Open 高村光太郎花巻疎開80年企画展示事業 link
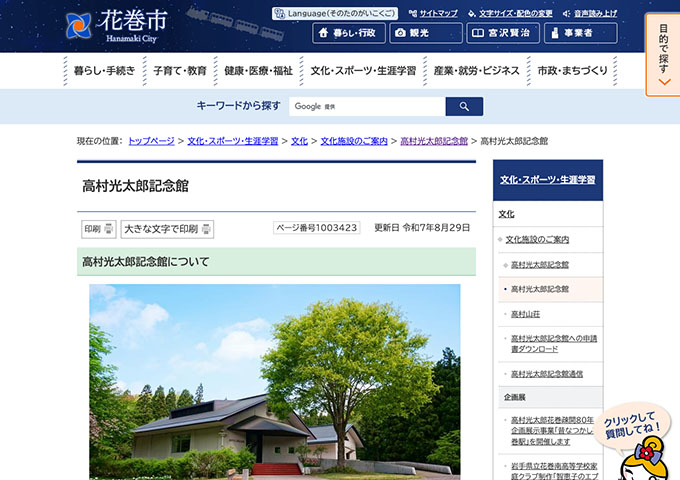This screenshot has height=480, width=680. (x=552, y=431)
